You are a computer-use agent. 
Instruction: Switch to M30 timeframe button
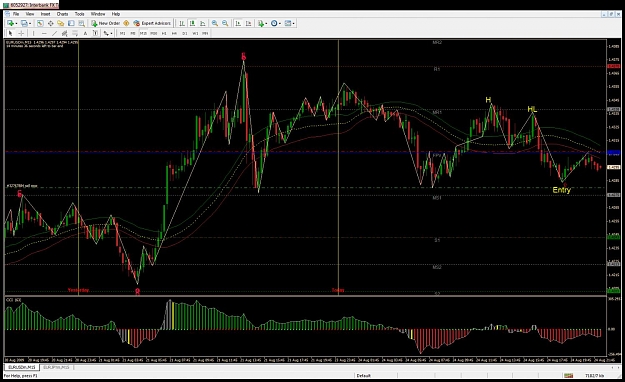tap(153, 33)
